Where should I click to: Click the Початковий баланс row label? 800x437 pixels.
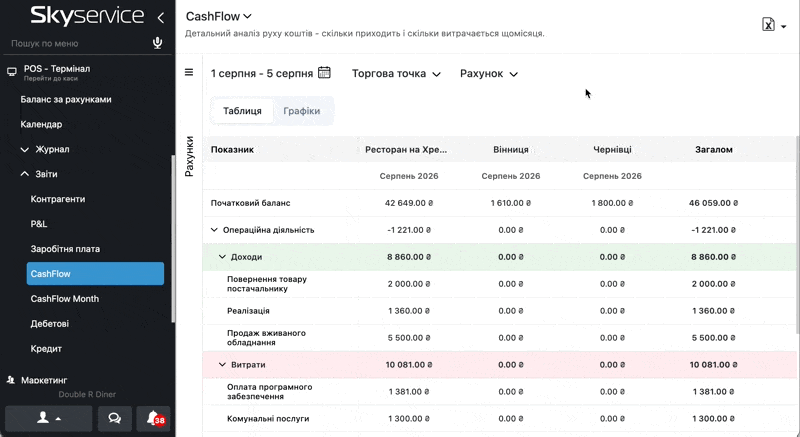click(251, 203)
